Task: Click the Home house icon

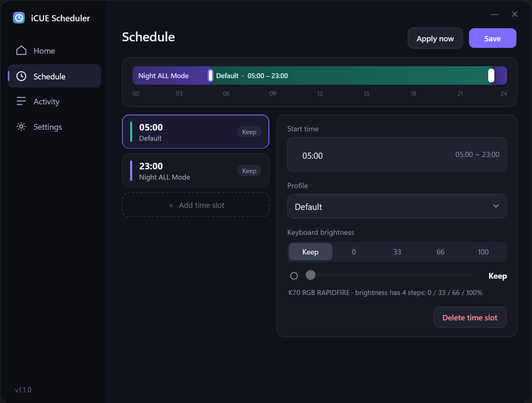Action: tap(21, 50)
